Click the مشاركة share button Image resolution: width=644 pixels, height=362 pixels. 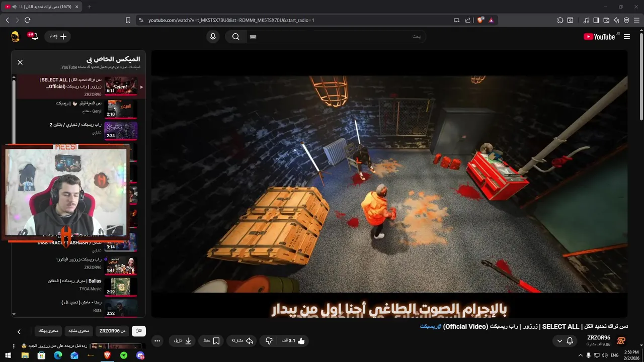point(241,341)
